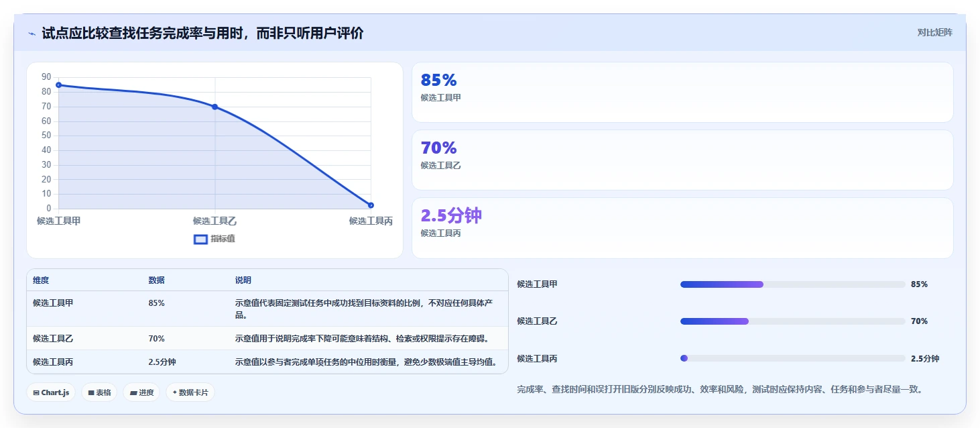Click the table description starting 示意值用于说明完成率下降
This screenshot has width=980, height=428.
coord(362,339)
